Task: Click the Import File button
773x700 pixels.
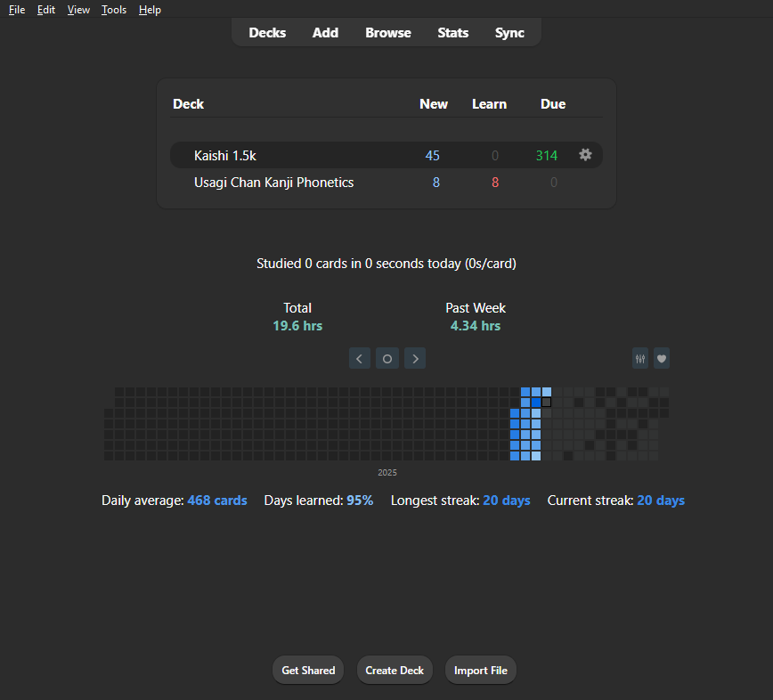Action: point(481,670)
